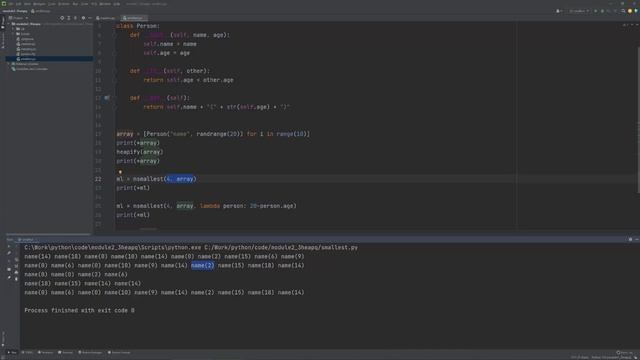Hide the Project tool window
This screenshot has width=640, height=360.
(x=90, y=18)
